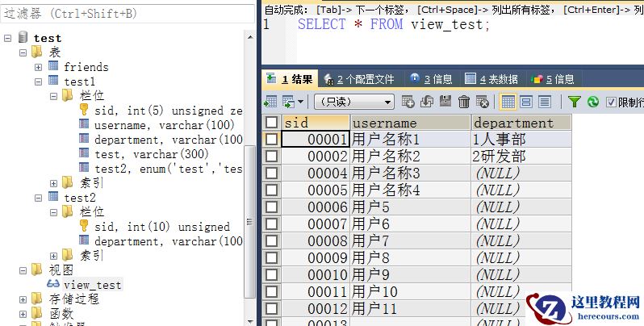Viewport: 644px width, 326px height.
Task: Switch to text view icon
Action: pos(545,102)
